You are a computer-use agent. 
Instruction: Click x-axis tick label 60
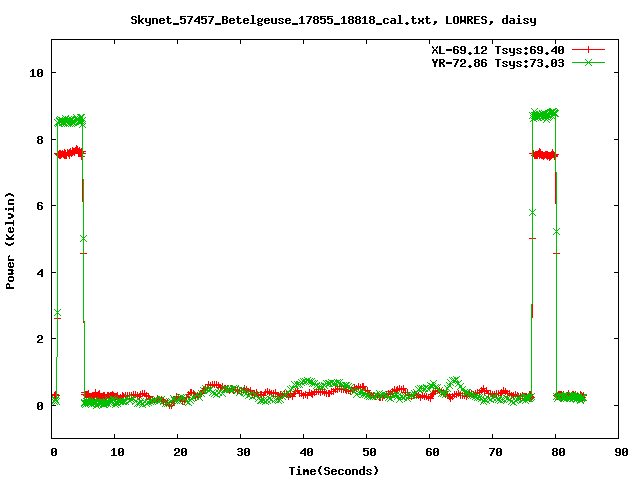coord(432,452)
